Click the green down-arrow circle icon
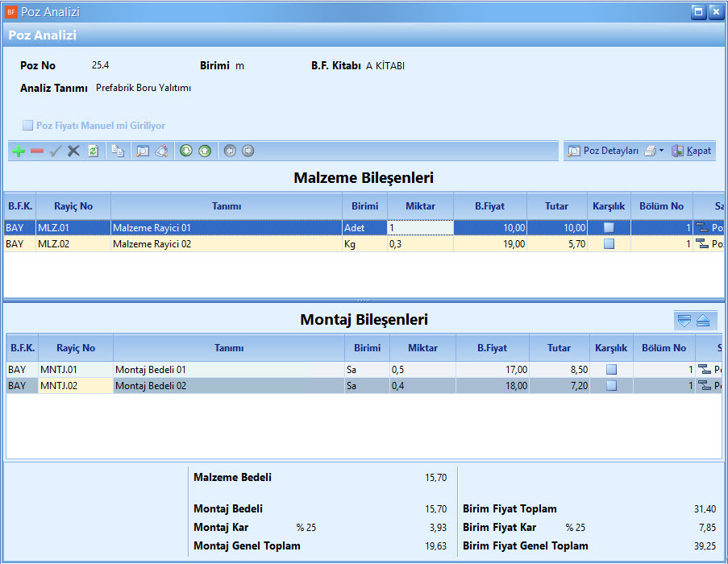This screenshot has width=728, height=564. pyautogui.click(x=186, y=151)
